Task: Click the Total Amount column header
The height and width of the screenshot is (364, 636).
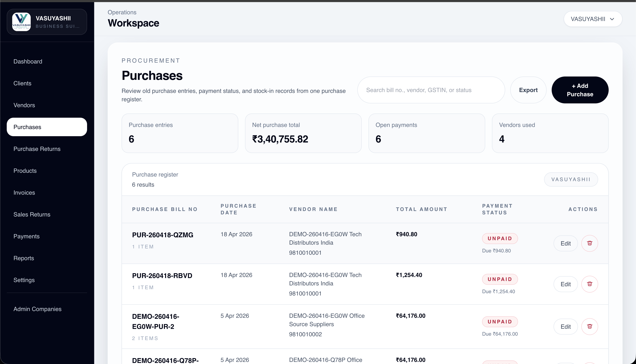Action: point(422,209)
